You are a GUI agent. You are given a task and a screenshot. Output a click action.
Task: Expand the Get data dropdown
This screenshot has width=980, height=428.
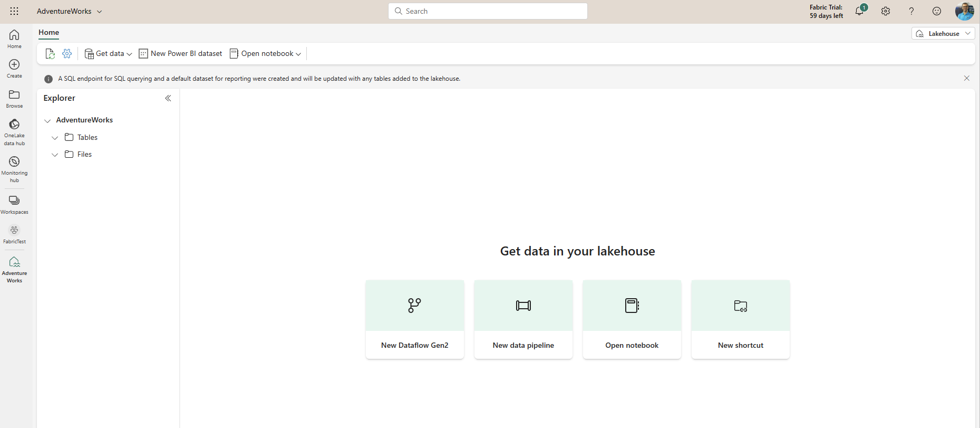coord(109,53)
